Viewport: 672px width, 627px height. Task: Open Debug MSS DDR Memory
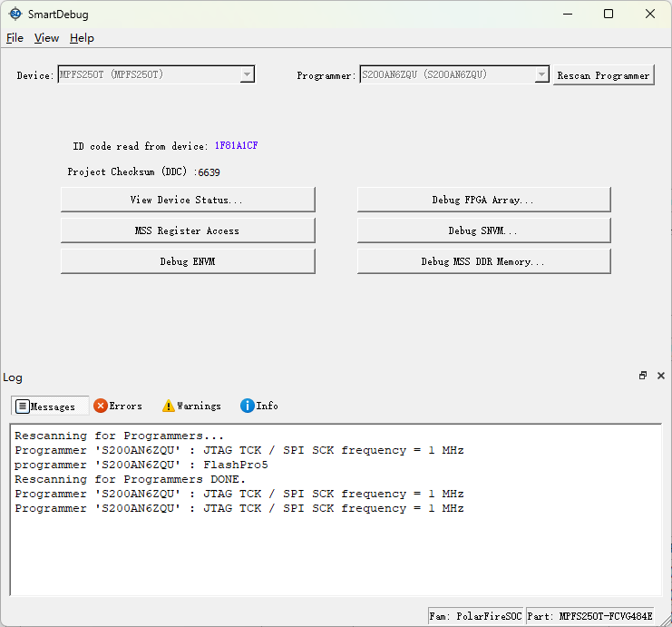point(484,261)
